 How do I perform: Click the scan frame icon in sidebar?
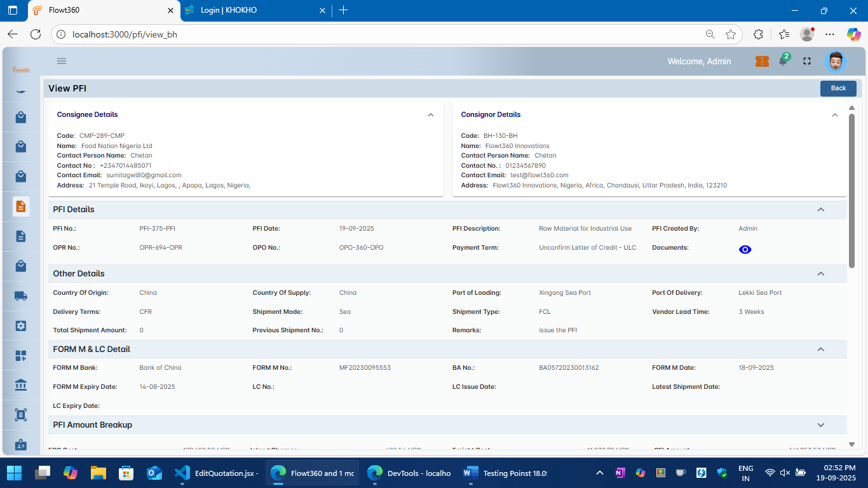tap(21, 415)
